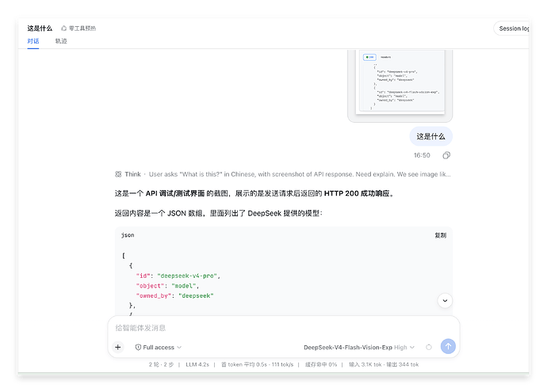Viewport: 547px width, 392px height.
Task: Click the context usage circle icon
Action: tap(429, 347)
